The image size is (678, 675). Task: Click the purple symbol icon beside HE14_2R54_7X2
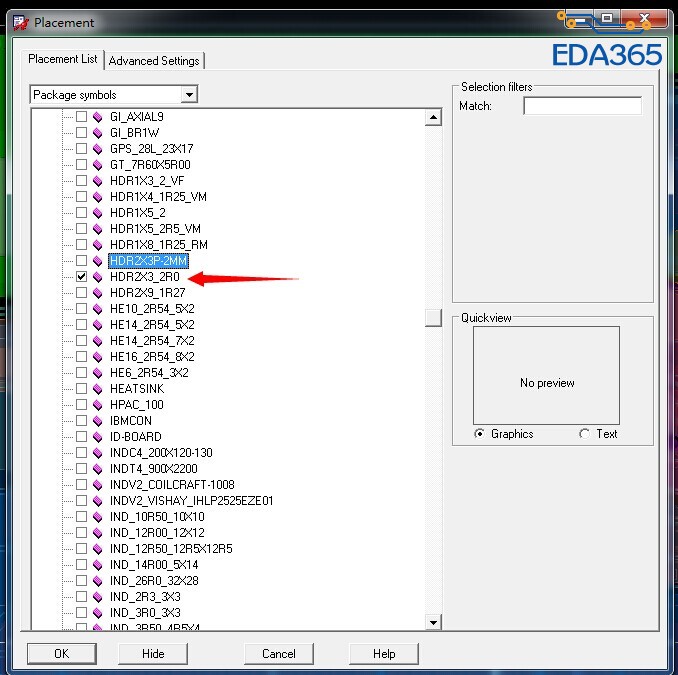[x=98, y=341]
